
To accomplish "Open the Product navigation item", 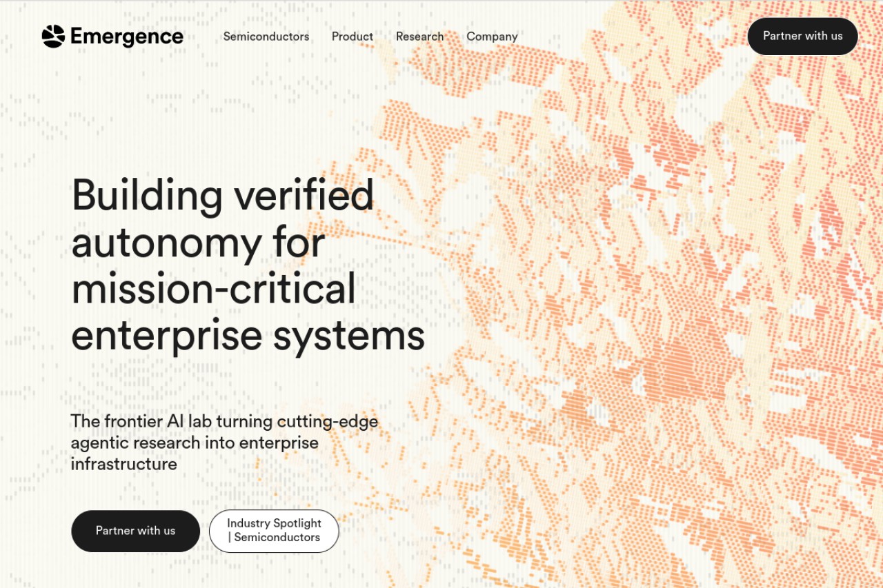I will click(x=353, y=37).
